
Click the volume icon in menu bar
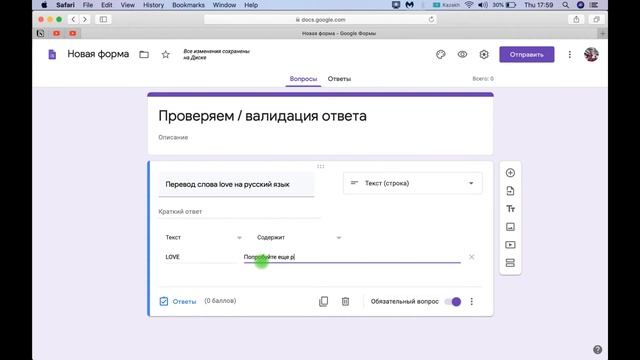tap(483, 5)
